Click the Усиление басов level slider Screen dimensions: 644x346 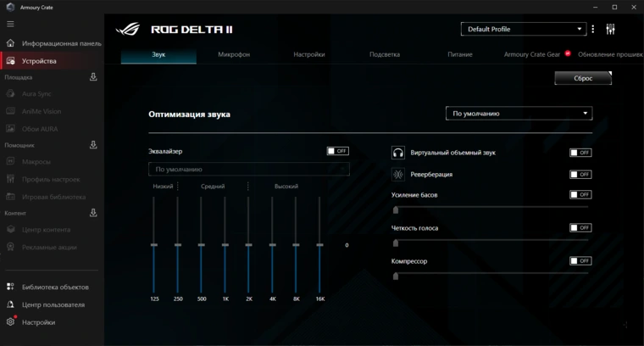click(x=491, y=209)
